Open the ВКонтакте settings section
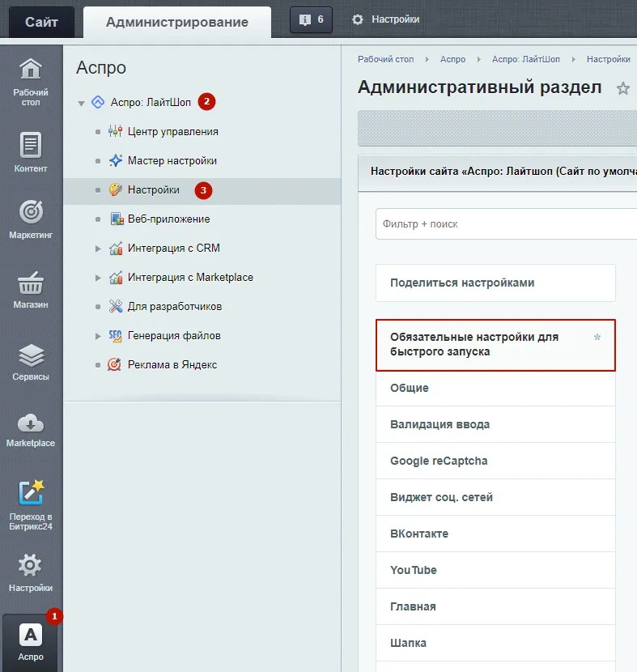 point(495,534)
